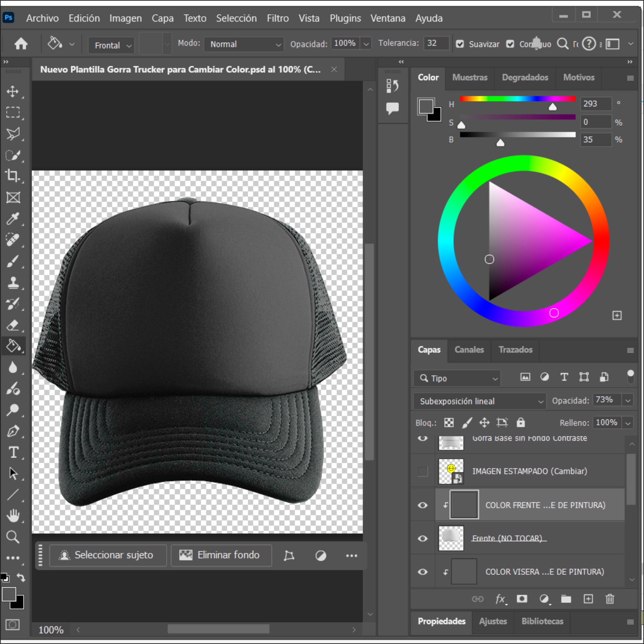Open the Modo Normal dropdown

pos(244,44)
